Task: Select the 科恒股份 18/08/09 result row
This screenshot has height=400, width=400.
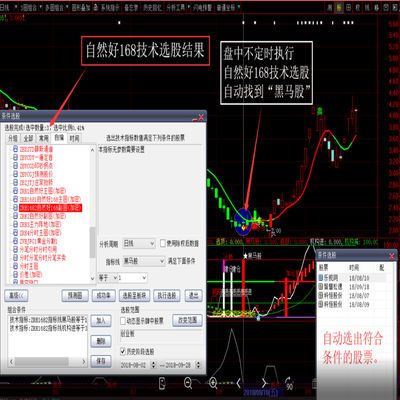Action: [352, 304]
